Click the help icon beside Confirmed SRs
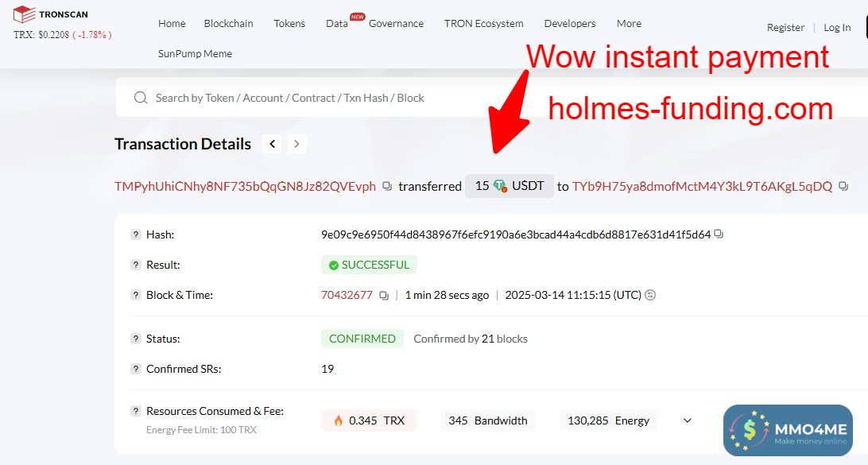Viewport: 868px width, 465px height. tap(136, 369)
